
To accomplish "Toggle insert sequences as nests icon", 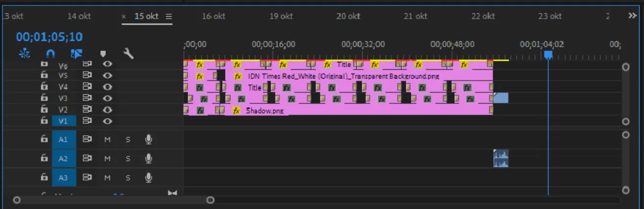I will pyautogui.click(x=25, y=53).
